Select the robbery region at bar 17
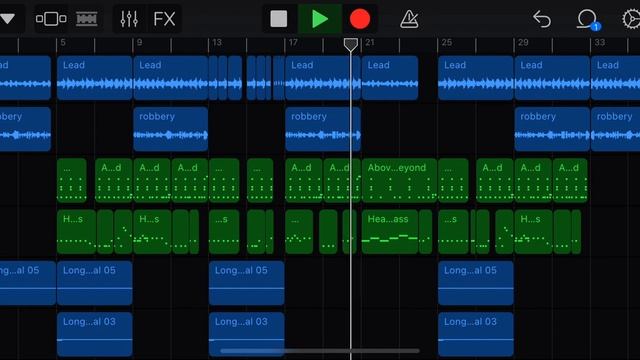 (x=323, y=129)
